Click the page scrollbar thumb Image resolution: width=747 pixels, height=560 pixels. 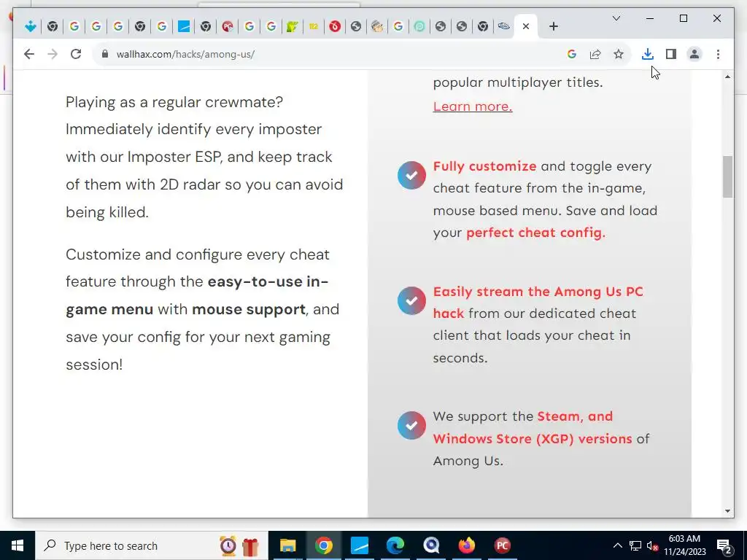coord(727,176)
